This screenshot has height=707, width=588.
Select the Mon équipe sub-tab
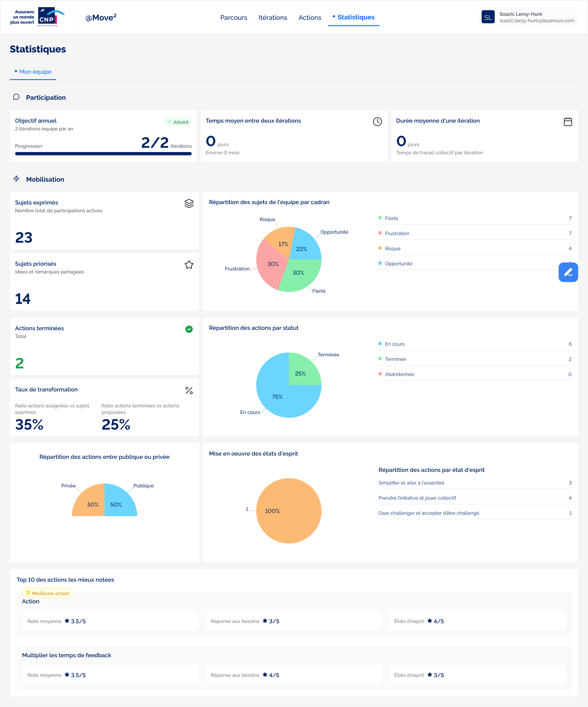tap(35, 72)
